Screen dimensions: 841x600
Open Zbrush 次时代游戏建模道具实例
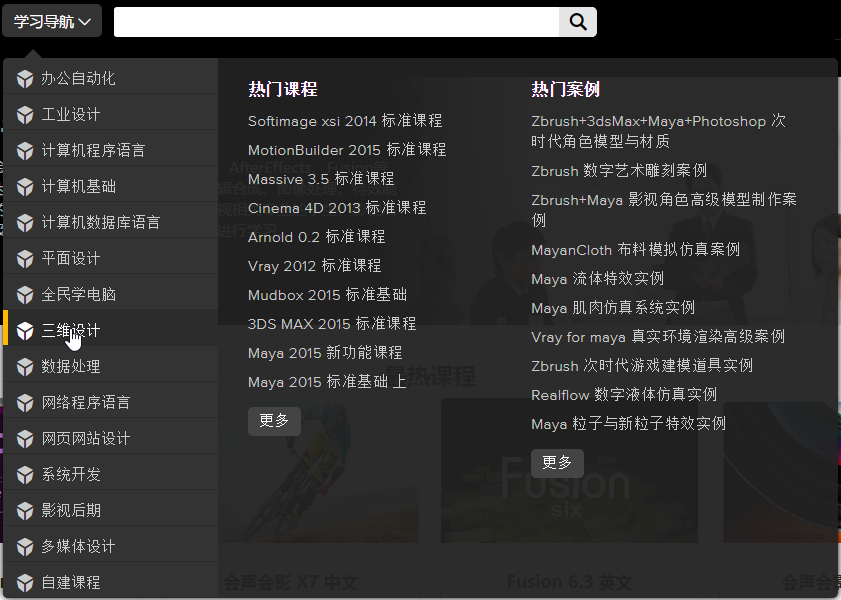point(642,365)
